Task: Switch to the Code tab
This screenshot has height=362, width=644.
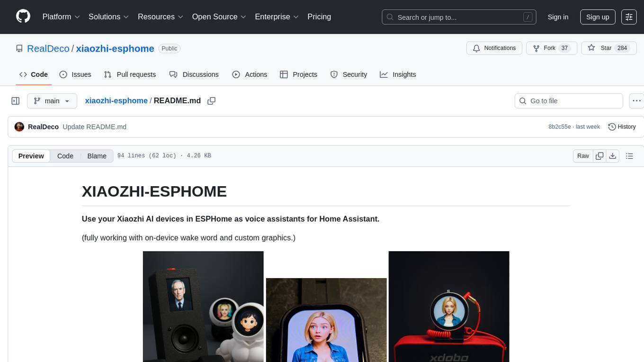Action: pyautogui.click(x=34, y=74)
